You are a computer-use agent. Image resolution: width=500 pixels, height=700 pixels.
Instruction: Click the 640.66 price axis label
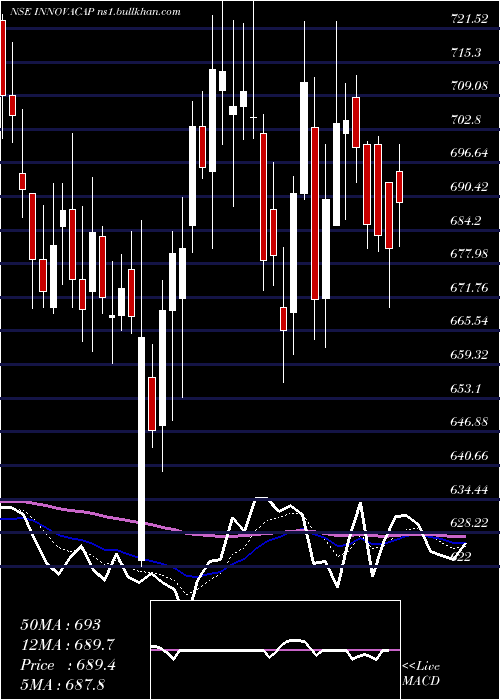click(x=470, y=456)
